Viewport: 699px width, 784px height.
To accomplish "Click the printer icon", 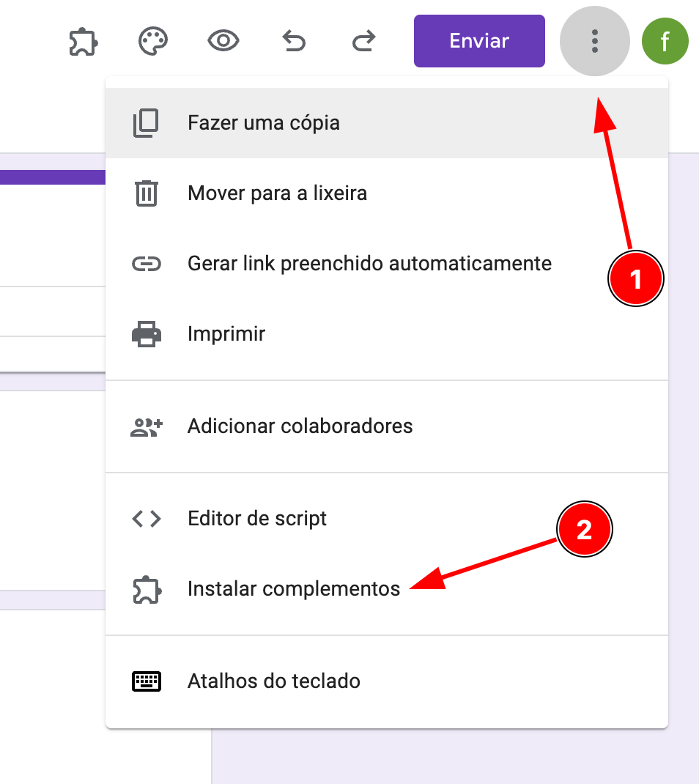I will click(147, 334).
